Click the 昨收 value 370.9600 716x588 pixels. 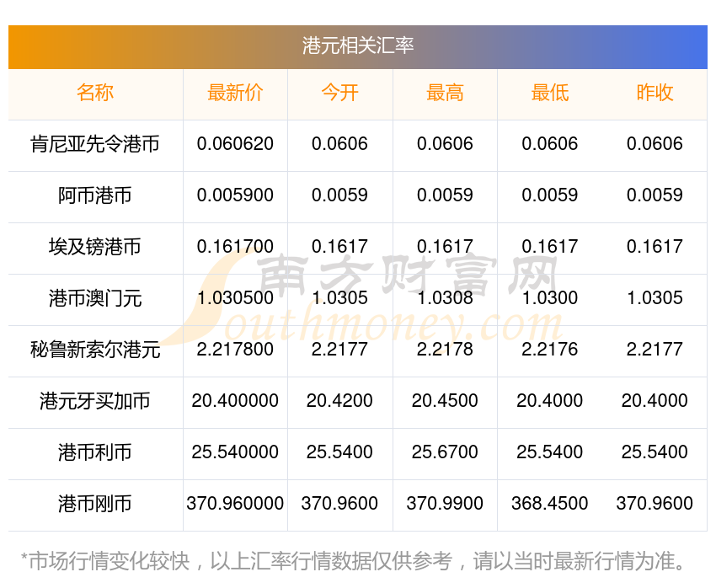point(655,504)
